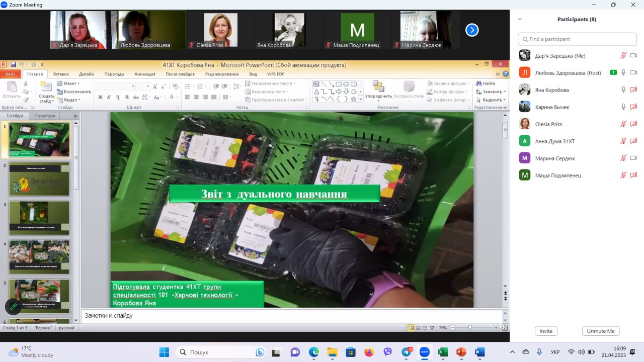Open Excel from the taskbar

pos(443,352)
